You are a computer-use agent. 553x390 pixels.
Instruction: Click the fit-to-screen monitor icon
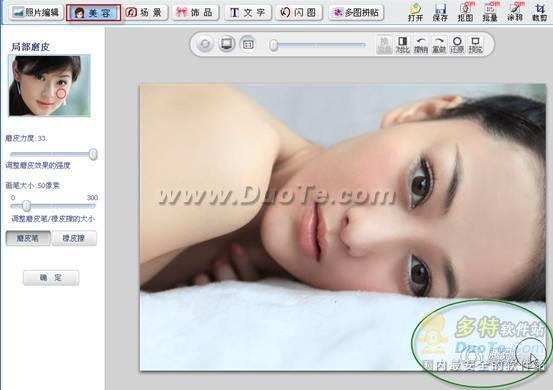[x=226, y=44]
